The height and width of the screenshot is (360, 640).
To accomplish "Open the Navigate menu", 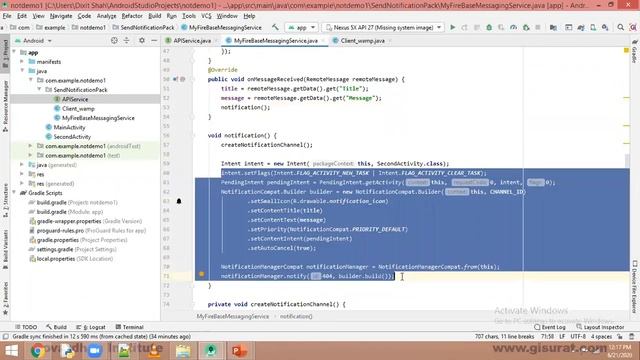I will pyautogui.click(x=61, y=16).
